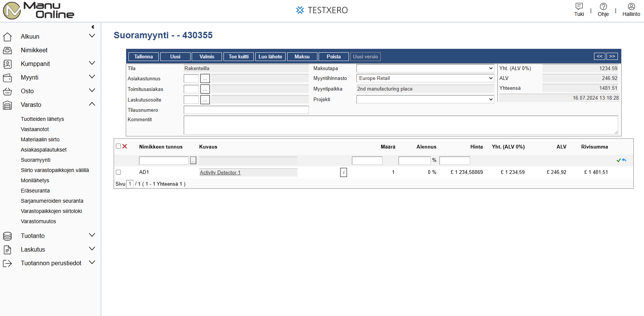
Task: Open the Myyntihinnasto dropdown
Action: pyautogui.click(x=425, y=78)
